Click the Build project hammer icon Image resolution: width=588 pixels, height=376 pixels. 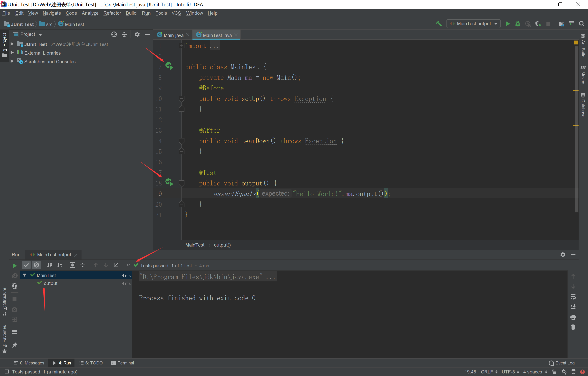(x=439, y=24)
